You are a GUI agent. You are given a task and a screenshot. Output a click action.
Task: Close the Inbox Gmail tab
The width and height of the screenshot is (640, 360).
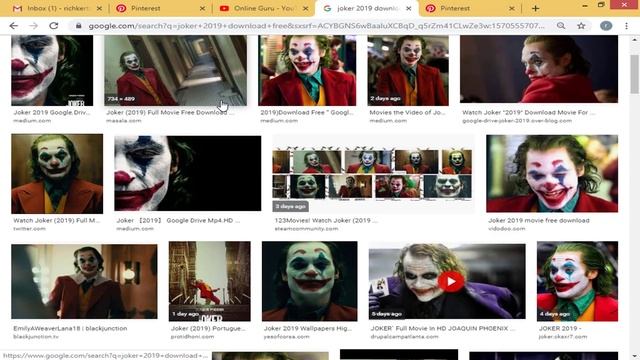pyautogui.click(x=99, y=8)
